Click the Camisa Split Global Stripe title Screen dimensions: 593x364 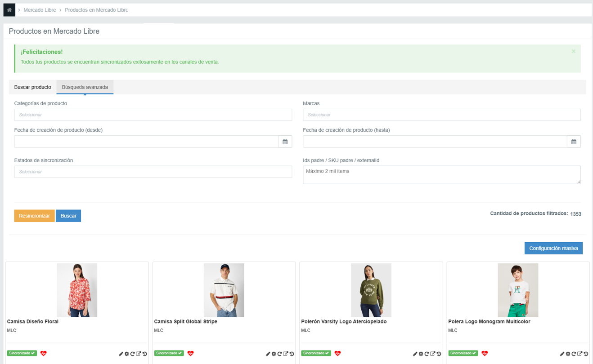pyautogui.click(x=186, y=322)
